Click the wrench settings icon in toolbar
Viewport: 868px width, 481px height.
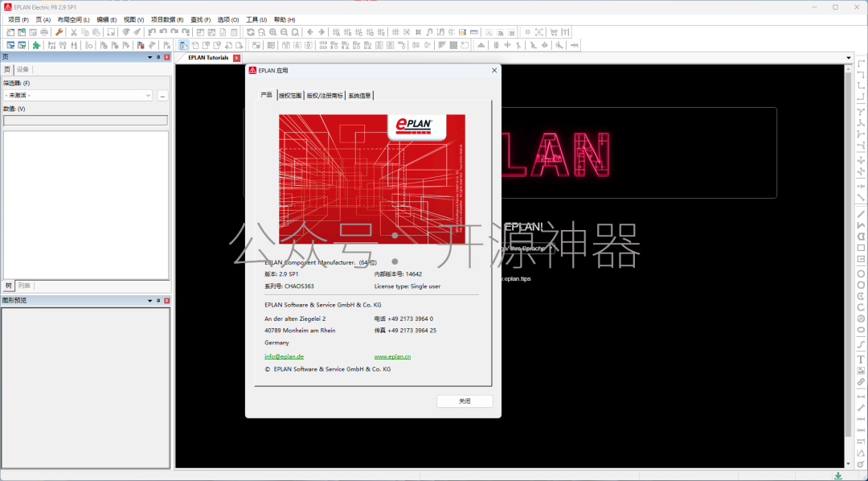(59, 32)
